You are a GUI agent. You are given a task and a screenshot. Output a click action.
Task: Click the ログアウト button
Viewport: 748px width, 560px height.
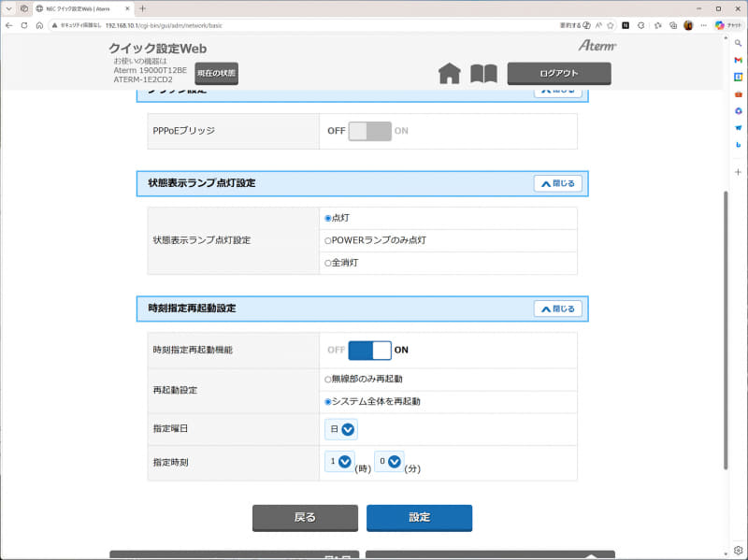pos(559,72)
